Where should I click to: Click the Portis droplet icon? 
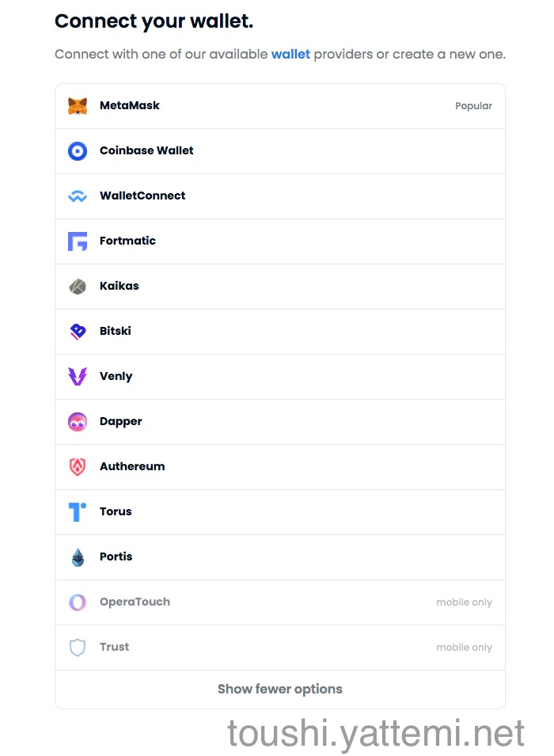(x=78, y=557)
